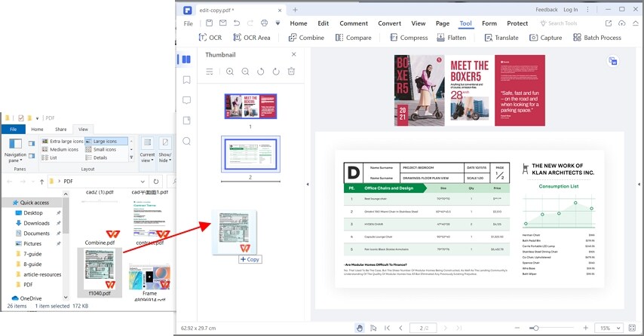The height and width of the screenshot is (336, 644).
Task: Click the Capture screenshot tool
Action: pyautogui.click(x=545, y=38)
